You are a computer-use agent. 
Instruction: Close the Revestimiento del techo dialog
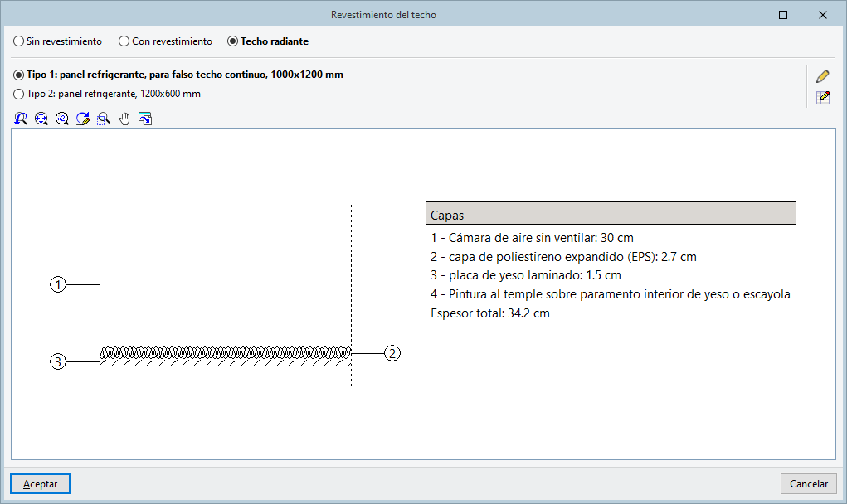pos(823,15)
